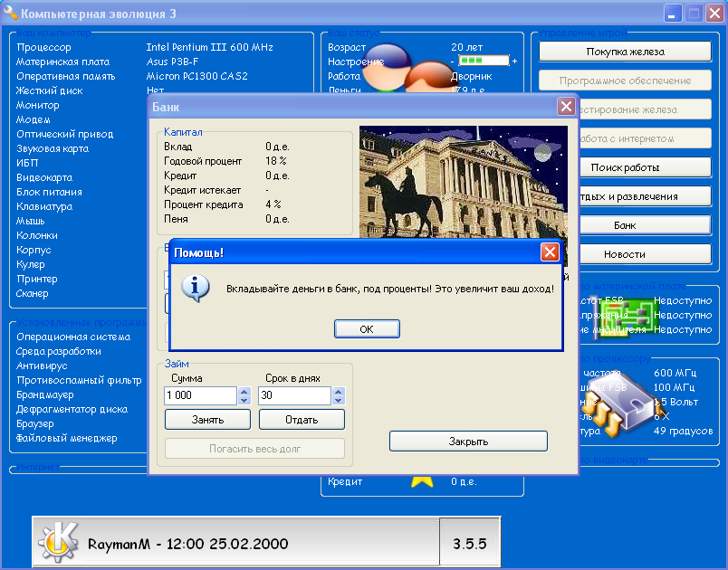Open Новости
Screen dimensions: 728x570
click(x=646, y=254)
